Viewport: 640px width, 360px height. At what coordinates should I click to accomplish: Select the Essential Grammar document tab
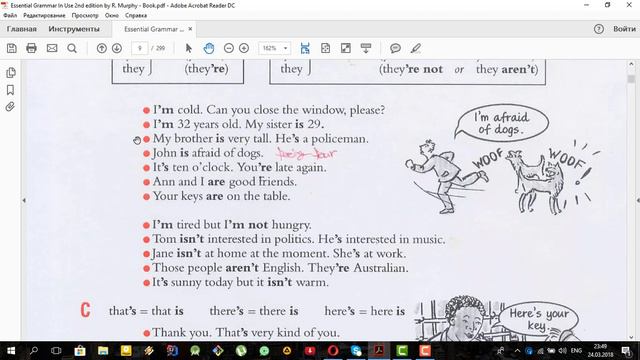[x=153, y=29]
